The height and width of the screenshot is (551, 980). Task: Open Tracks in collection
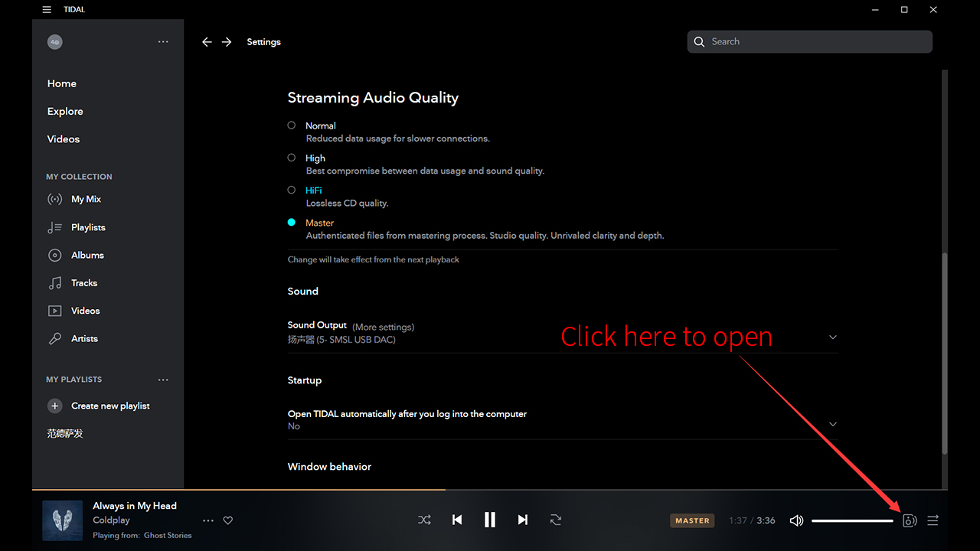pyautogui.click(x=84, y=283)
